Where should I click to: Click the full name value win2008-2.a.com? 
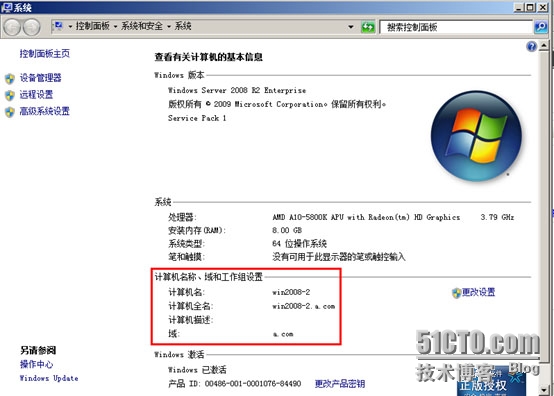(x=303, y=306)
